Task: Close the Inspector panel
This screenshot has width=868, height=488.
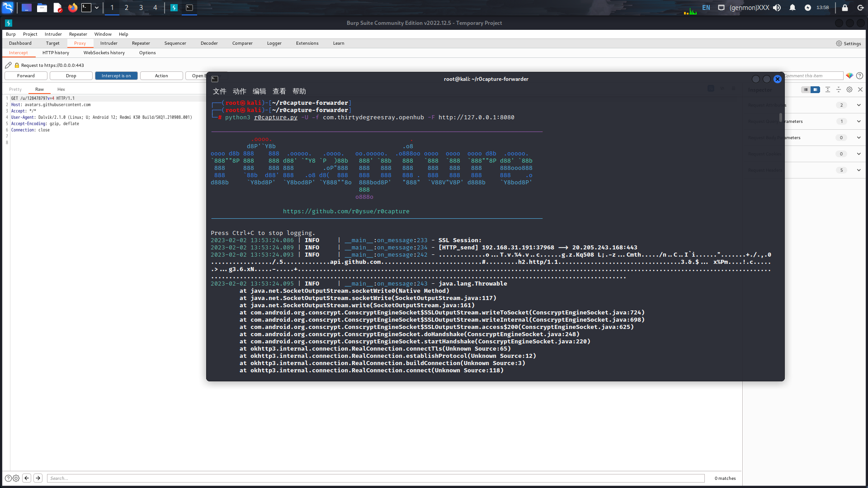Action: coord(860,89)
